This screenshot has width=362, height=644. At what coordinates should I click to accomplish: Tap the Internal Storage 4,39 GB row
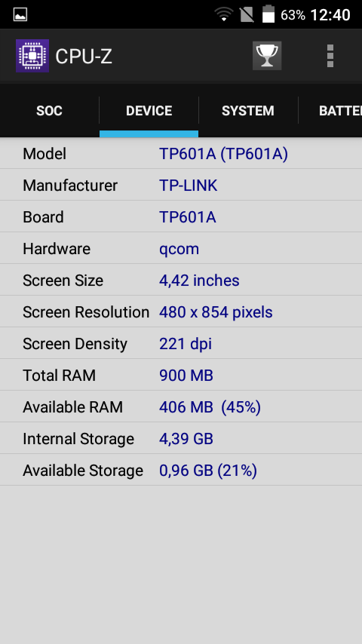[x=181, y=438]
